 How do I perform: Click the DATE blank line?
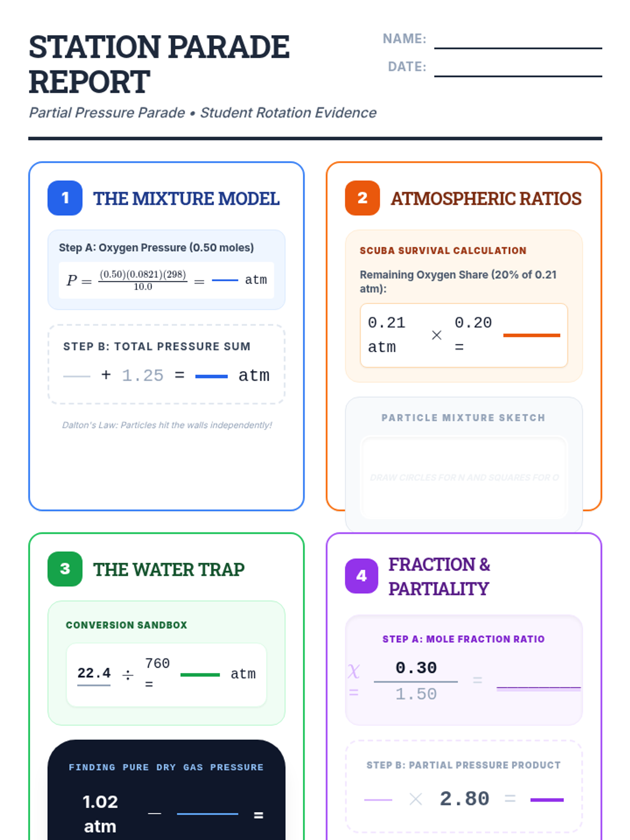pos(518,70)
